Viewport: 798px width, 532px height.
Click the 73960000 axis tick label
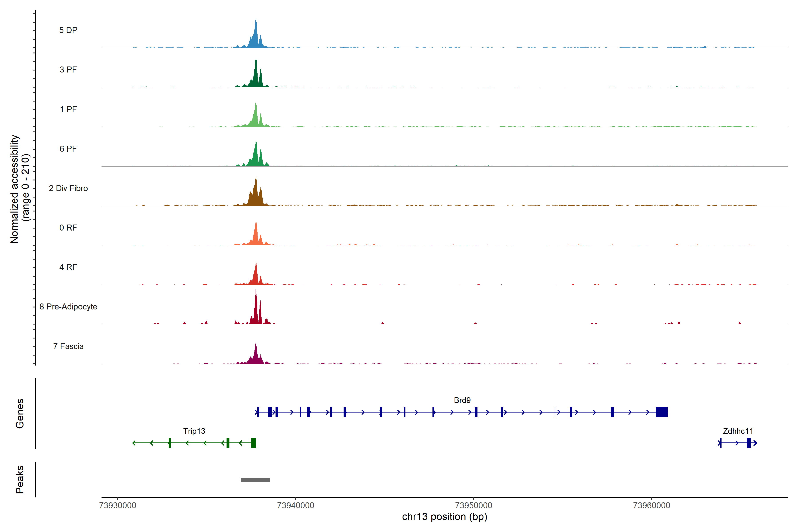[x=651, y=505]
